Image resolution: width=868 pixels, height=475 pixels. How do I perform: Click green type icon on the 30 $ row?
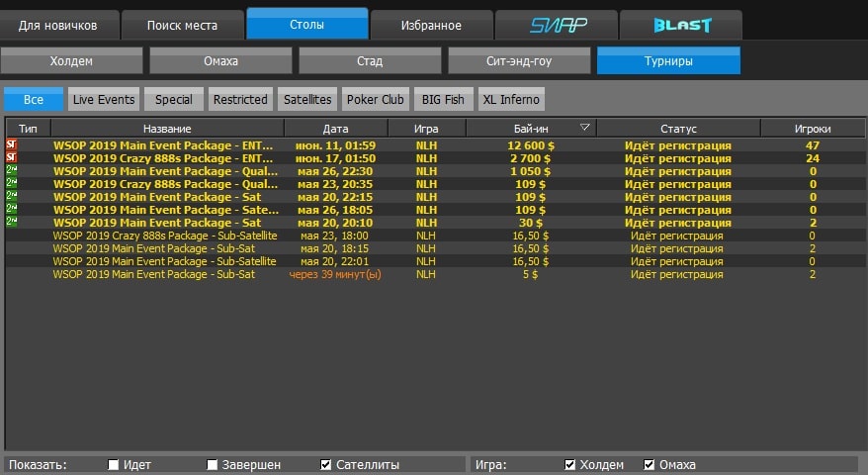coord(12,223)
